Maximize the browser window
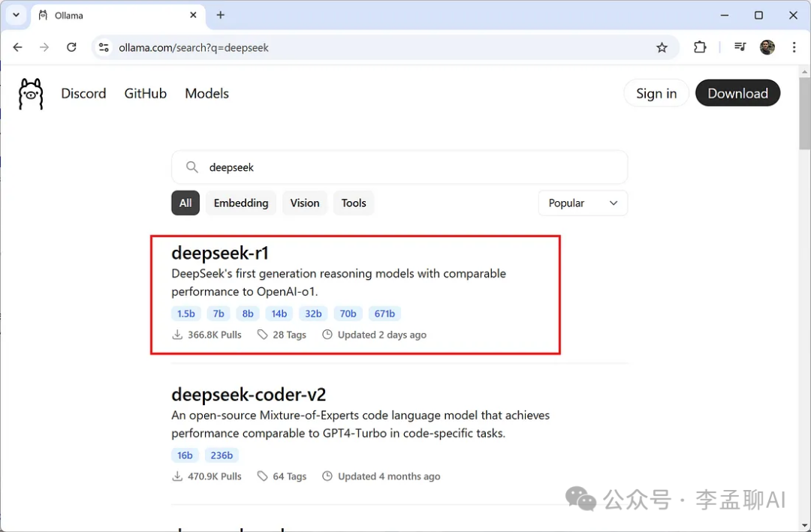The height and width of the screenshot is (532, 811). coord(758,15)
